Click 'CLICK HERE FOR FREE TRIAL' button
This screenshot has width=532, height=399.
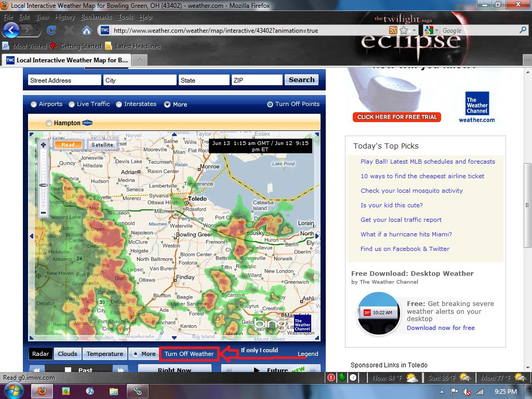pyautogui.click(x=397, y=117)
